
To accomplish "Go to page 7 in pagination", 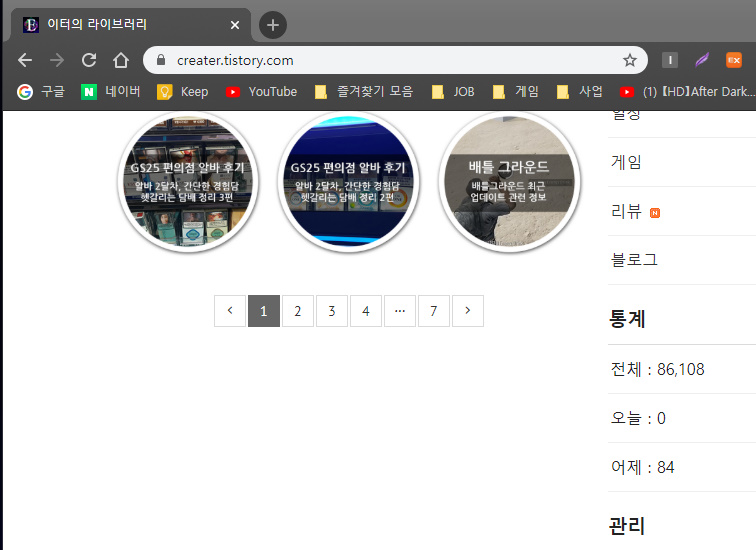I will (x=434, y=311).
